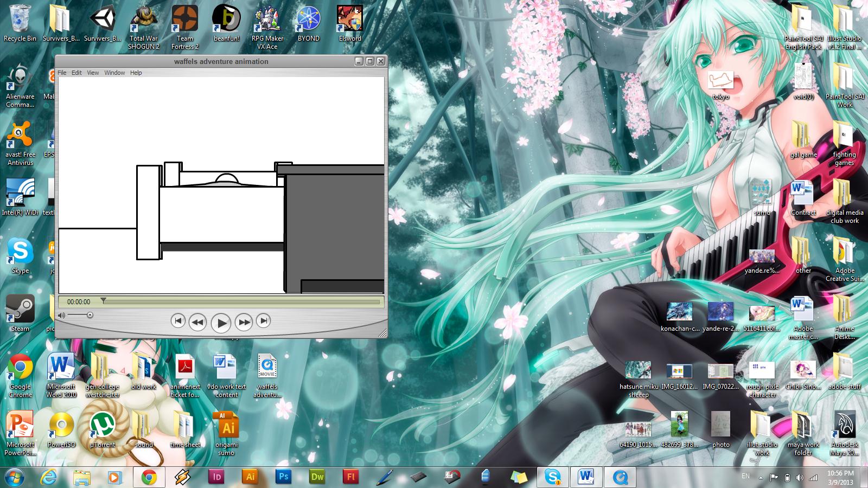Select the avast! Free Antivirus icon
This screenshot has height=488, width=868.
point(20,143)
